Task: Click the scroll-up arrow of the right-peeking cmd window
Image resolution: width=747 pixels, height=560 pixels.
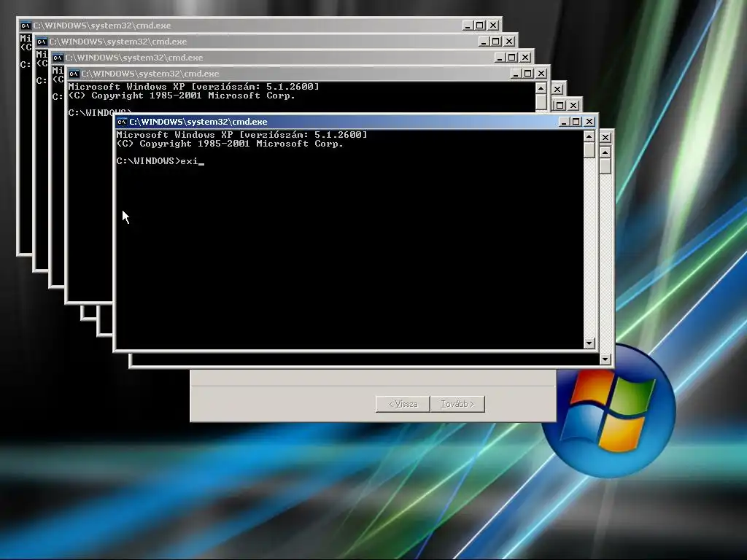Action: click(x=605, y=152)
